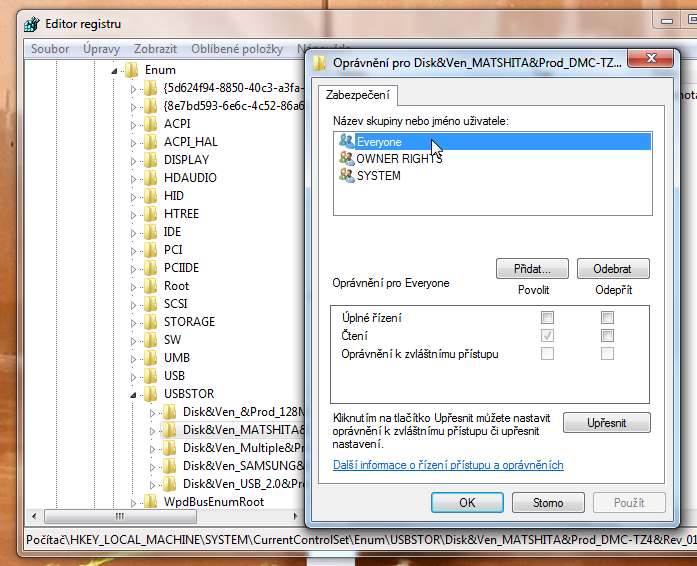Open advanced settings with Upřesnit

point(607,423)
